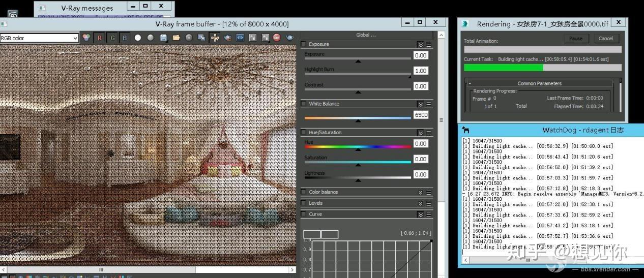
Task: Enable the Color balance checkbox
Action: (x=304, y=192)
